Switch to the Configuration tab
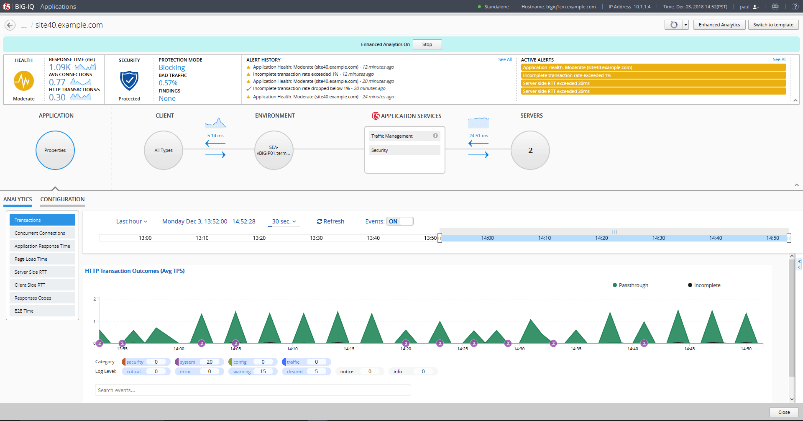The height and width of the screenshot is (421, 803). pyautogui.click(x=63, y=199)
